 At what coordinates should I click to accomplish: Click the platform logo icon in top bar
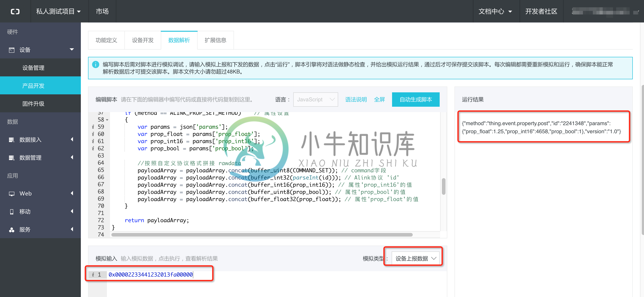click(15, 11)
